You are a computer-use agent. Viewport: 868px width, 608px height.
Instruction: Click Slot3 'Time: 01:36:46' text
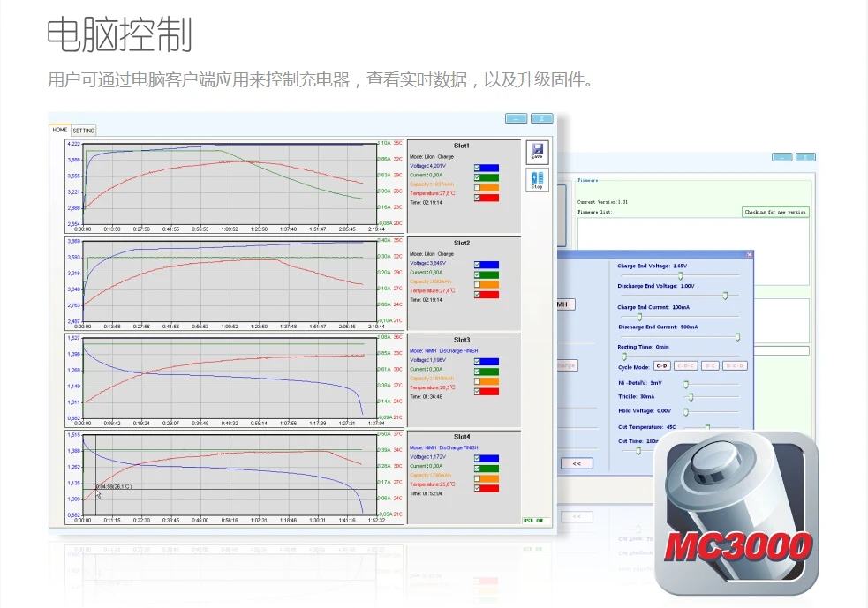click(426, 397)
